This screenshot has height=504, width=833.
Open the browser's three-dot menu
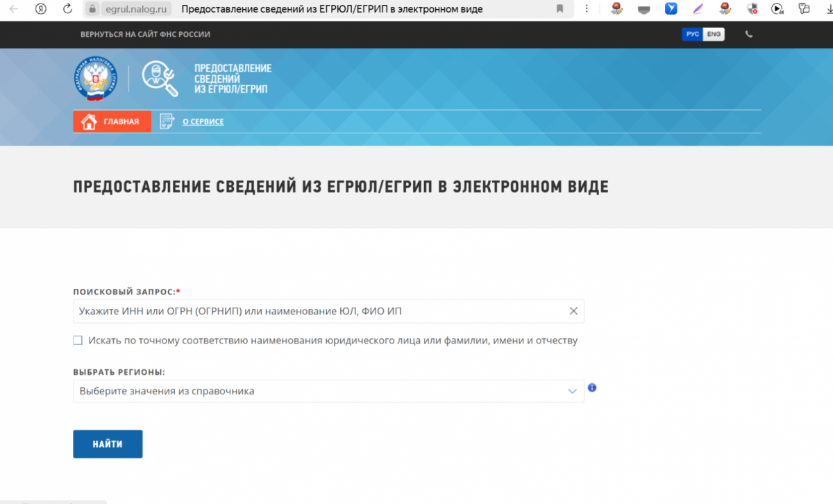(587, 9)
